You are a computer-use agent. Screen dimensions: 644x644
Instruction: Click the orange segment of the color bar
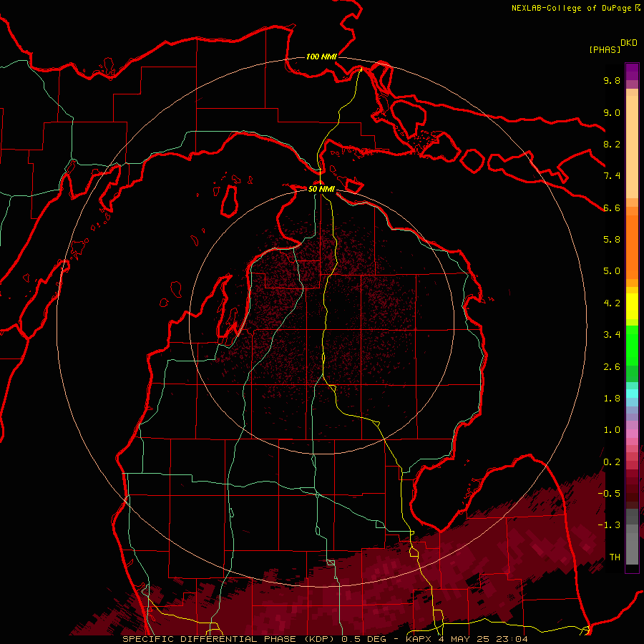coord(632,246)
